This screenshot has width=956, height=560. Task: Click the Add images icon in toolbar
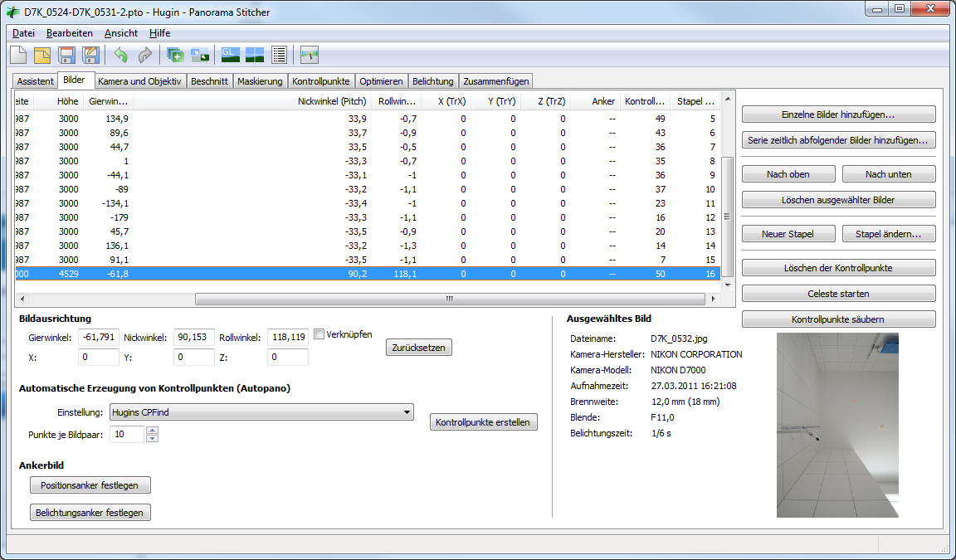click(175, 56)
